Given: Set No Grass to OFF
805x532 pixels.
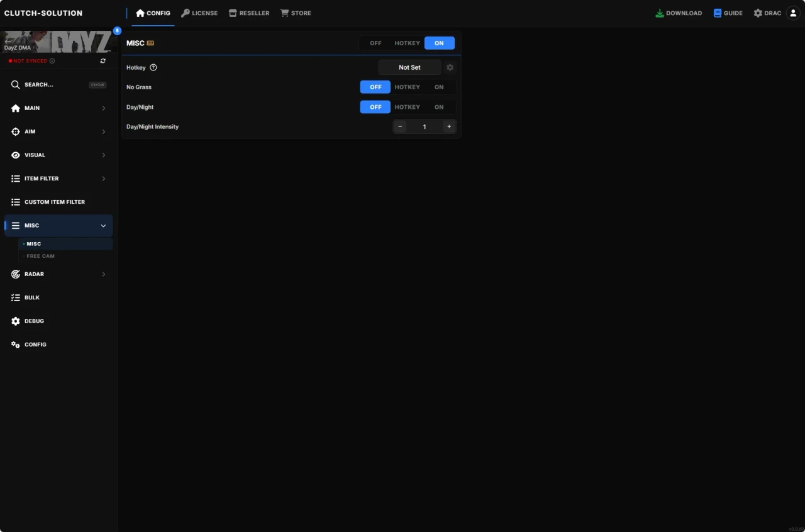Looking at the screenshot, I should click(375, 87).
